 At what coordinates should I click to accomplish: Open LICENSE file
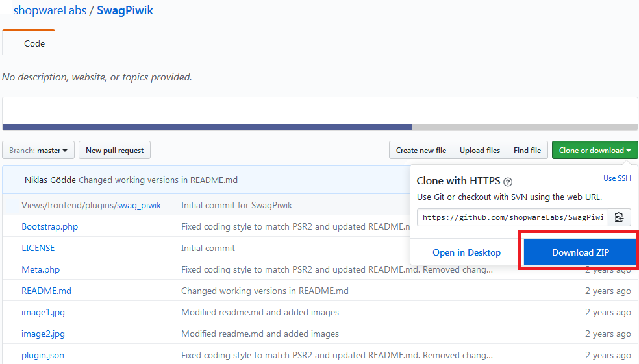click(38, 248)
